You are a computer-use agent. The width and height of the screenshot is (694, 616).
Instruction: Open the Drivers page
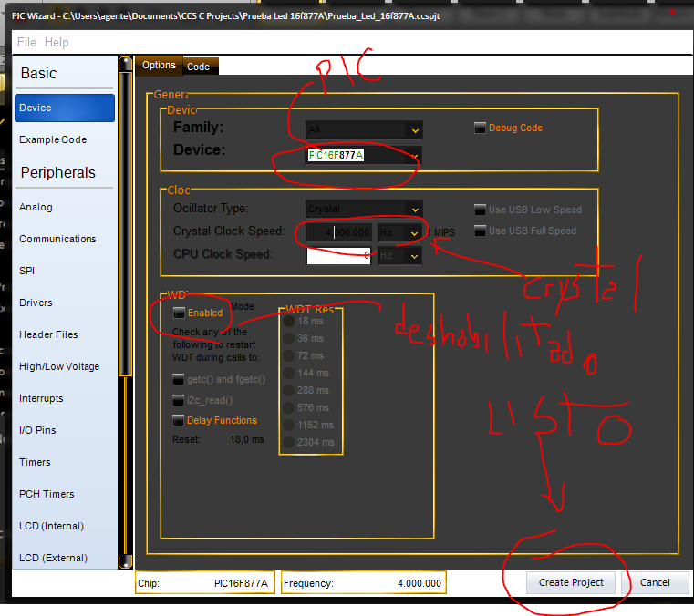click(65, 303)
